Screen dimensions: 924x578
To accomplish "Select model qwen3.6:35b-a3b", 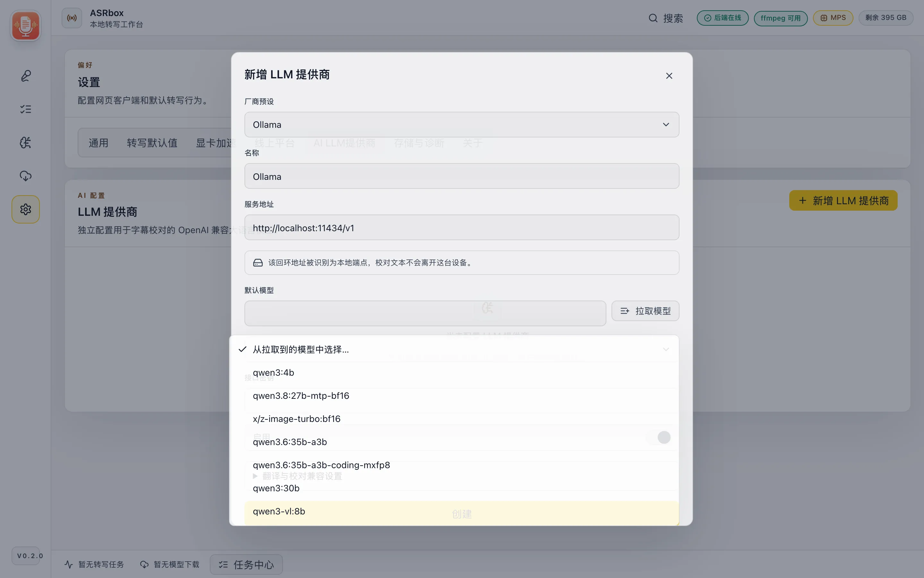I will pyautogui.click(x=454, y=442).
